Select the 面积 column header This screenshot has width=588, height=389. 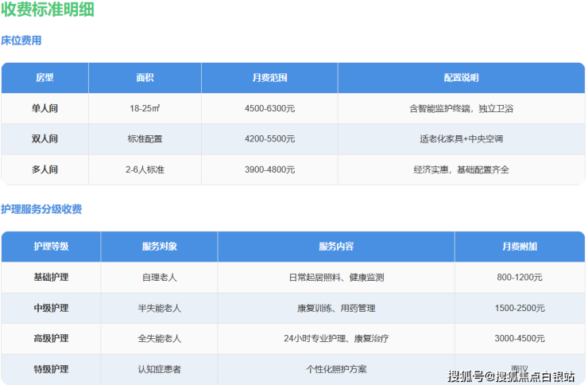click(x=145, y=78)
